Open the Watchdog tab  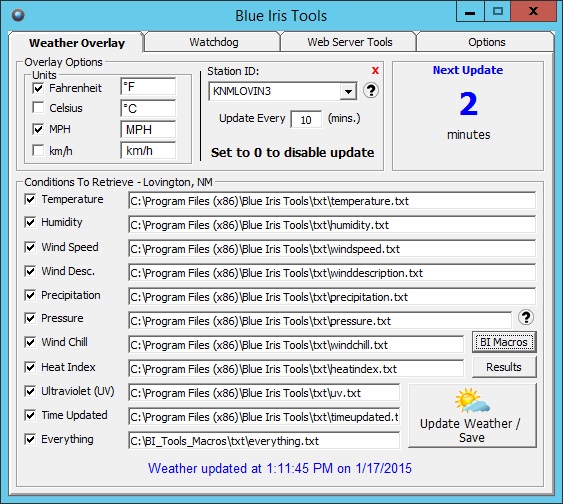[214, 42]
